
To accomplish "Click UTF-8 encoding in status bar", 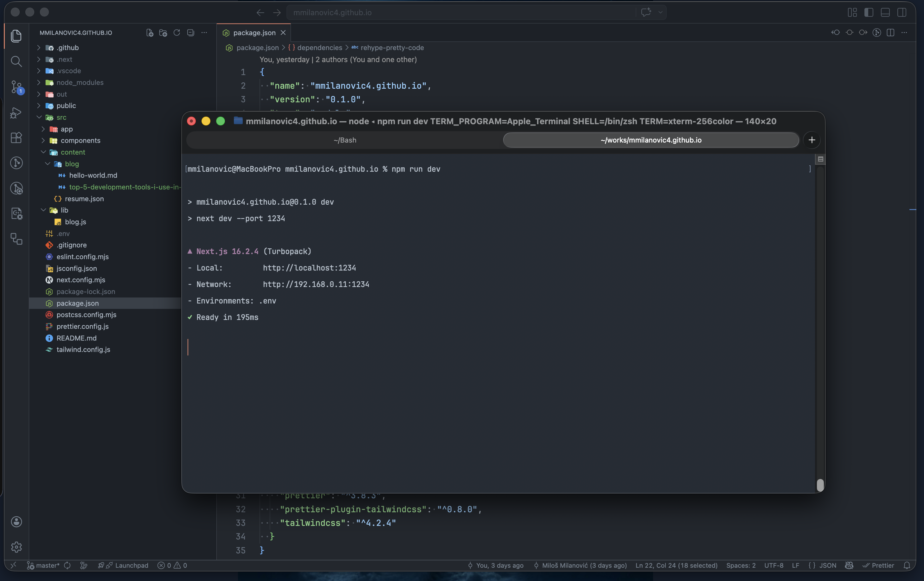I will 773,565.
